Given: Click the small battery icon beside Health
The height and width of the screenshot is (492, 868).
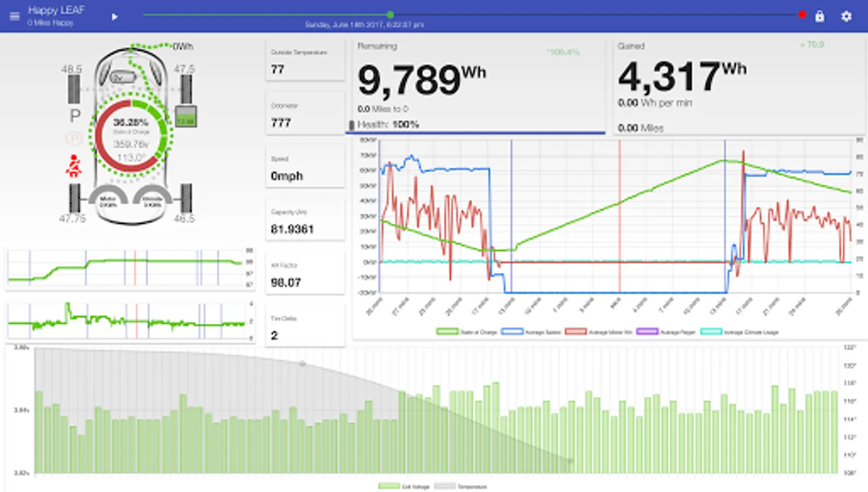Looking at the screenshot, I should pos(351,125).
